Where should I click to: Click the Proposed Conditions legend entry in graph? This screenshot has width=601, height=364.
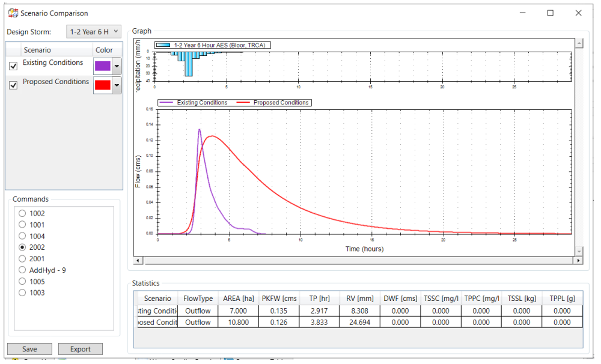(273, 103)
